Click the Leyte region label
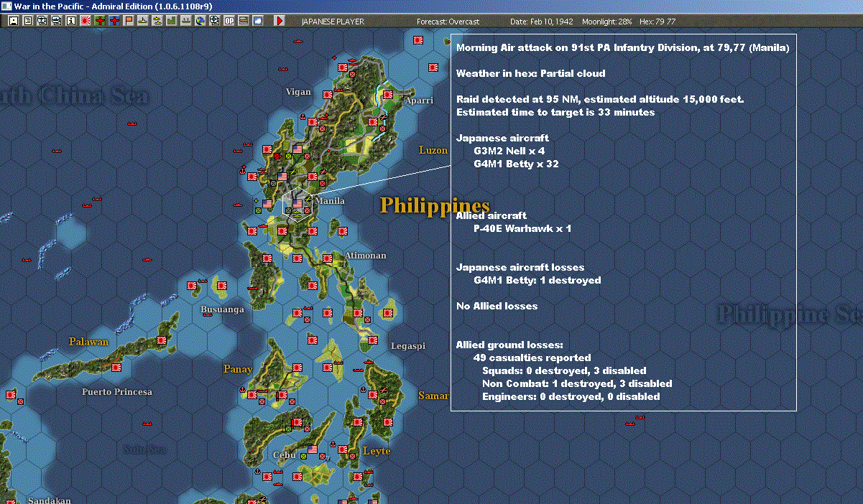This screenshot has width=863, height=504. click(x=377, y=451)
